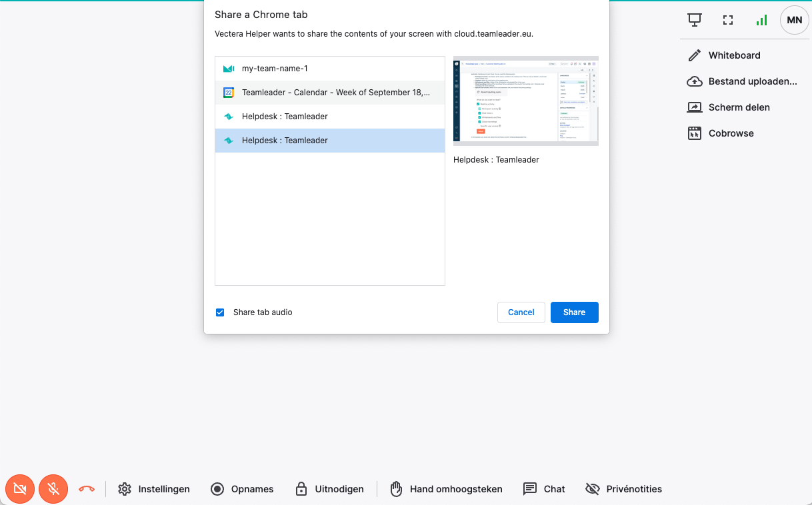Screen dimensions: 812x505
Task: Select Scherm delen option
Action: point(729,107)
